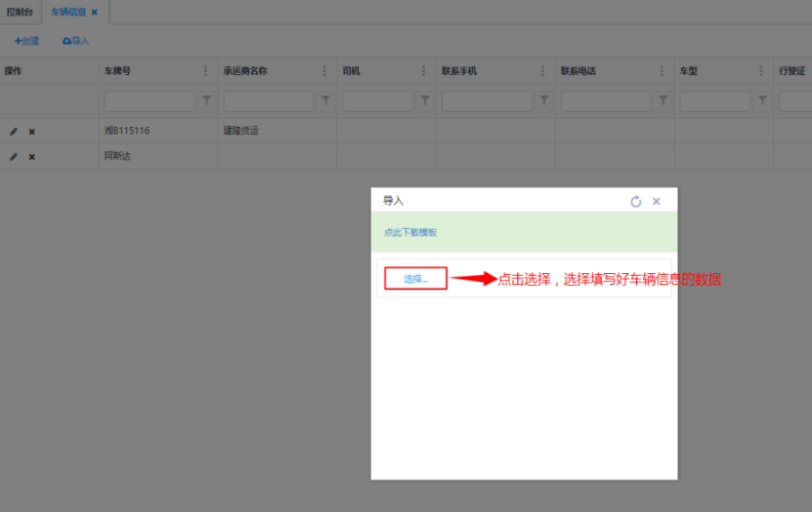This screenshot has height=512, width=812.
Task: Click the filter icon under 车牌号 column
Action: (x=207, y=101)
